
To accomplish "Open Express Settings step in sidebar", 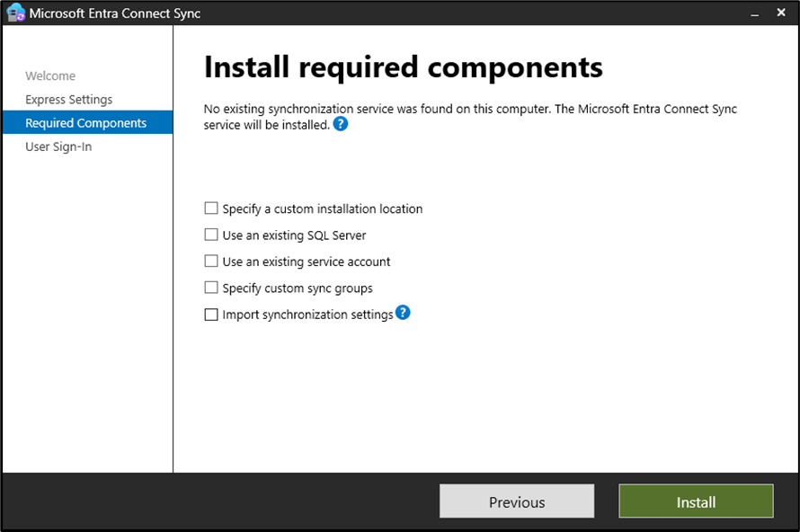I will (69, 100).
